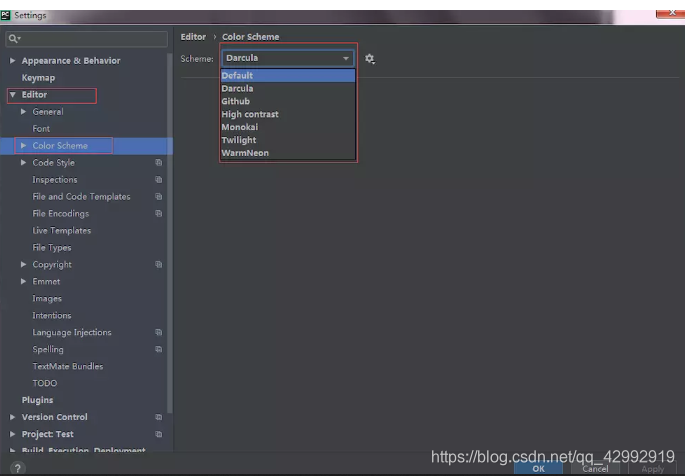Viewport: 685px width, 476px height.
Task: Select Plugins in the settings tree
Action: (x=37, y=400)
